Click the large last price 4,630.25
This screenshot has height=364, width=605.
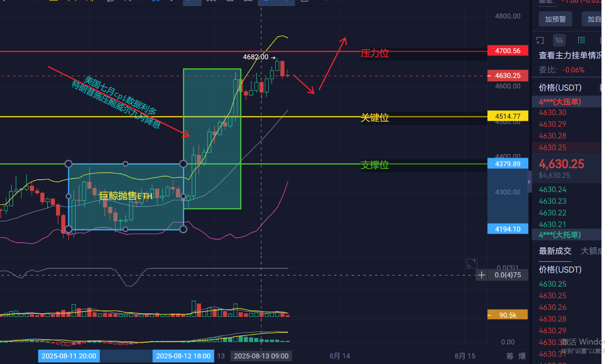561,164
